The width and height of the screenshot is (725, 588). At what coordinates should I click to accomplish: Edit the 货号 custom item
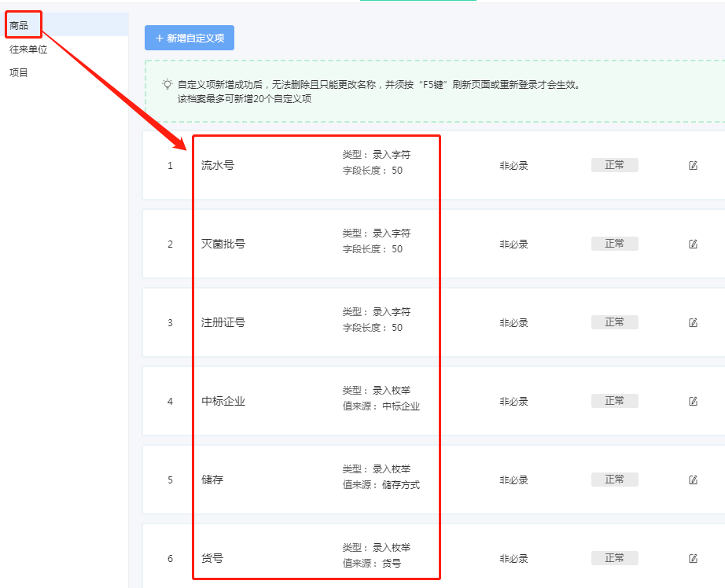tap(693, 558)
